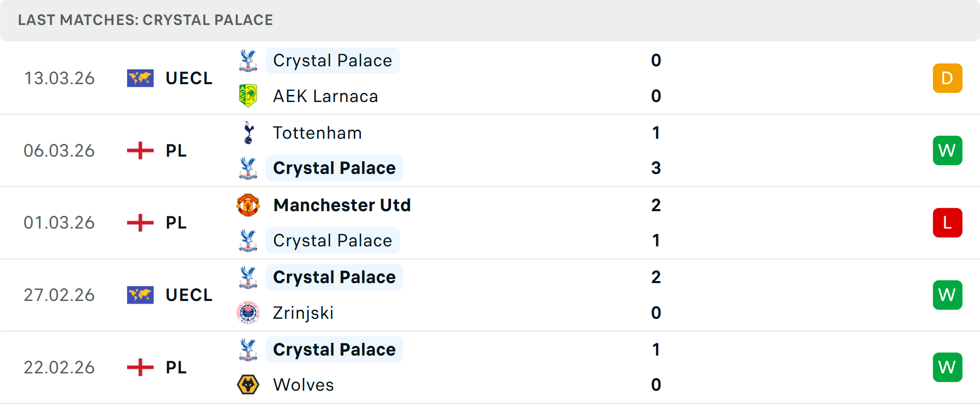Click the Zrinjski team name
Image resolution: width=980 pixels, height=404 pixels.
click(303, 313)
